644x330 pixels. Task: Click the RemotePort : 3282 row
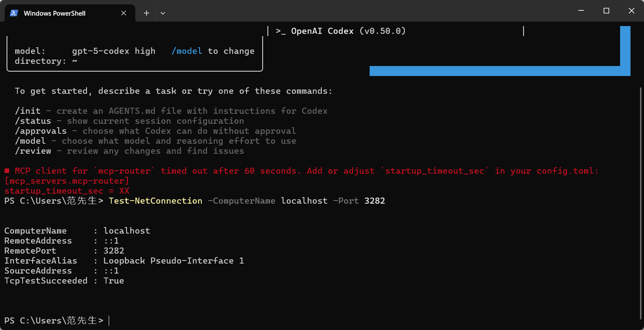tap(64, 251)
